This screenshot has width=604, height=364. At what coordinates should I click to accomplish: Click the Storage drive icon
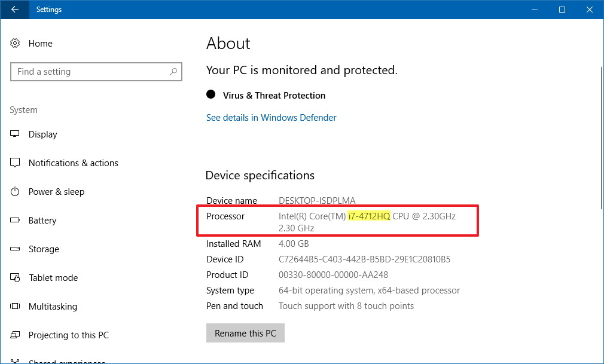tap(15, 249)
